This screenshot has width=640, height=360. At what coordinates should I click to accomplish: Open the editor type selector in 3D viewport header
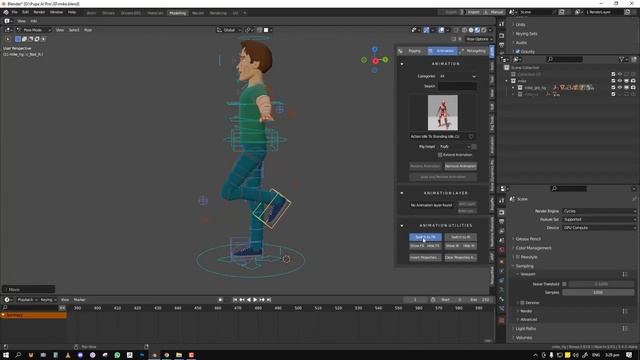(x=9, y=30)
